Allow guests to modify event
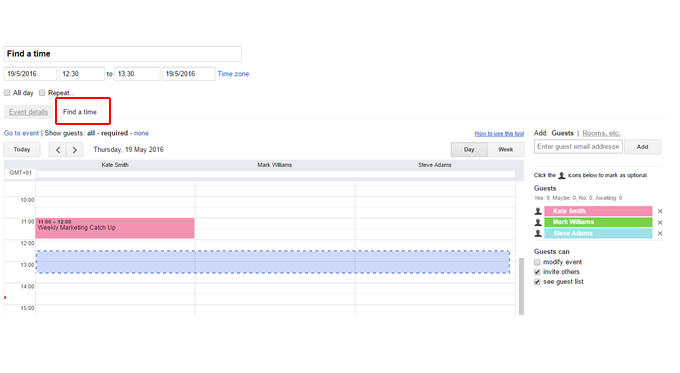680x373 pixels. coord(537,262)
